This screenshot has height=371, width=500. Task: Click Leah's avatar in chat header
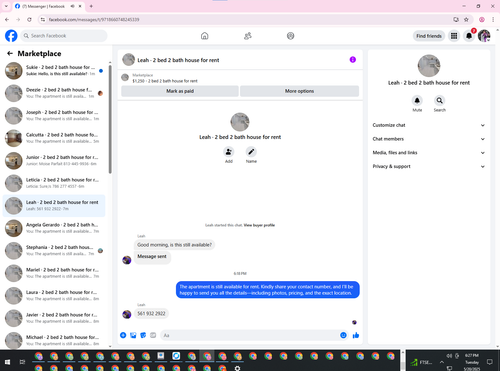pos(128,60)
